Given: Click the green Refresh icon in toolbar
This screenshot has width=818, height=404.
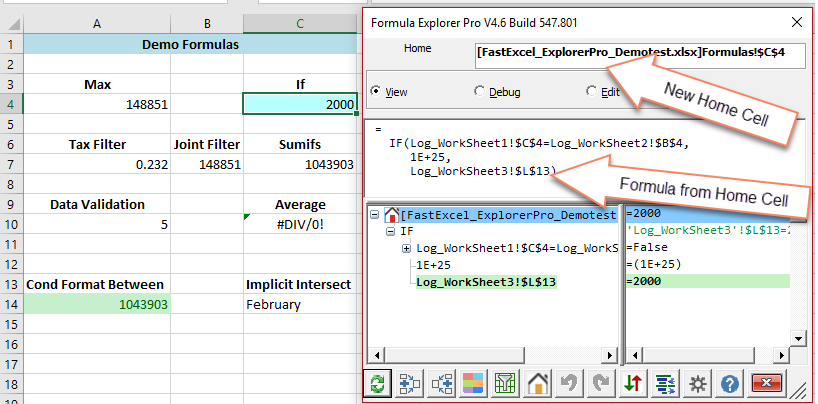Looking at the screenshot, I should click(x=377, y=384).
